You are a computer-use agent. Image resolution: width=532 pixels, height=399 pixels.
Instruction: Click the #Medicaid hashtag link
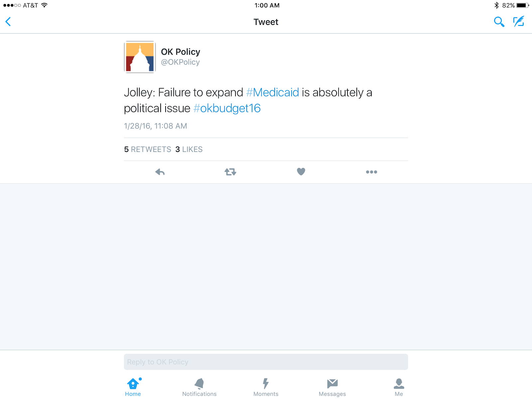[272, 92]
